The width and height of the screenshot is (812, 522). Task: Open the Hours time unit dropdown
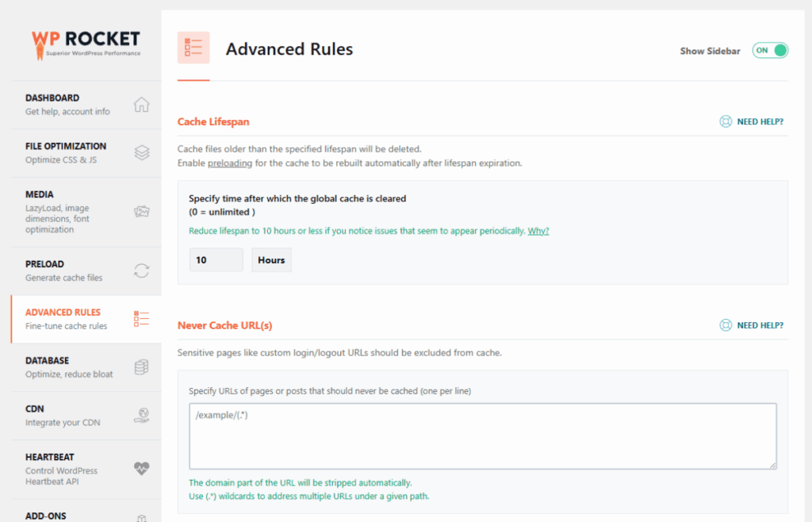[271, 260]
